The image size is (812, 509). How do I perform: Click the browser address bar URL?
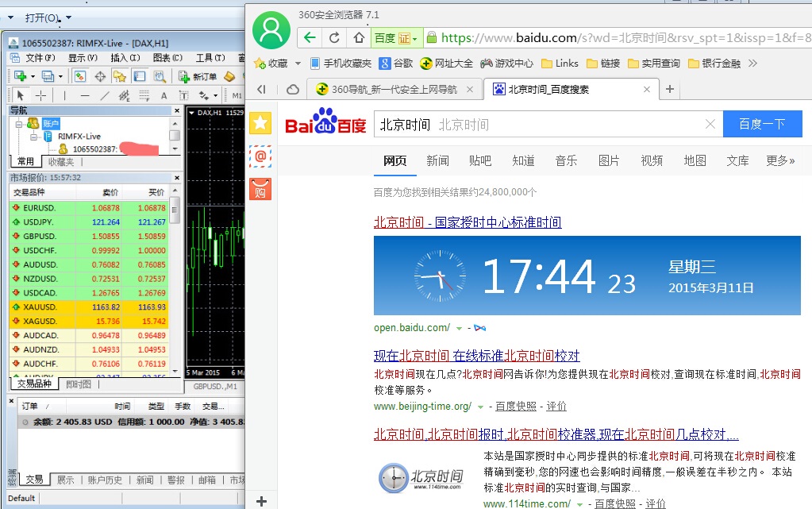(x=625, y=38)
